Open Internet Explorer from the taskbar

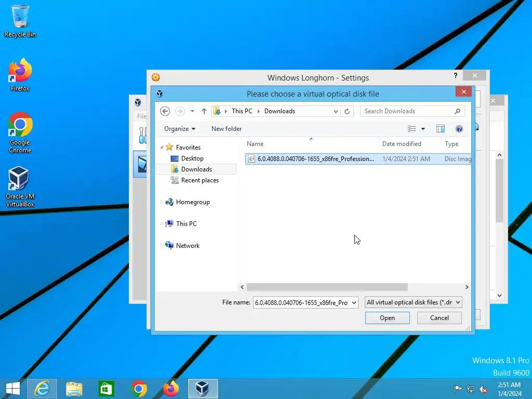click(42, 389)
